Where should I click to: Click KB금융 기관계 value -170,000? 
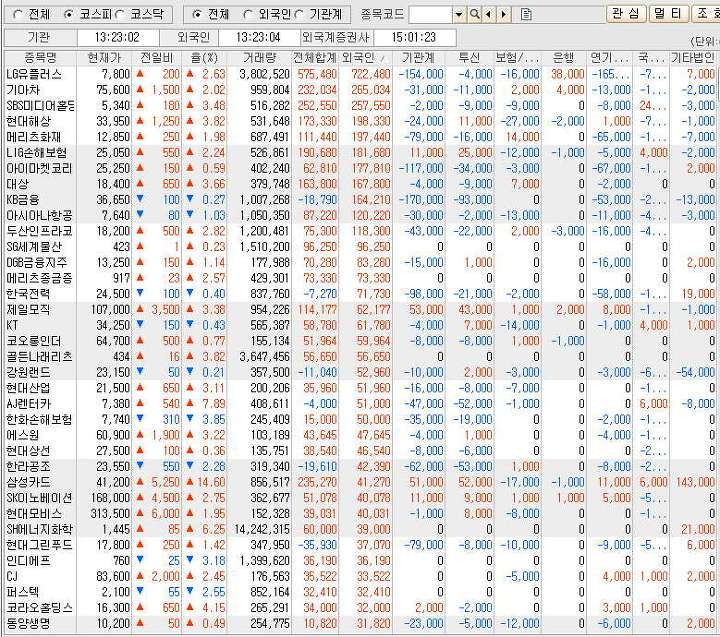tap(421, 200)
